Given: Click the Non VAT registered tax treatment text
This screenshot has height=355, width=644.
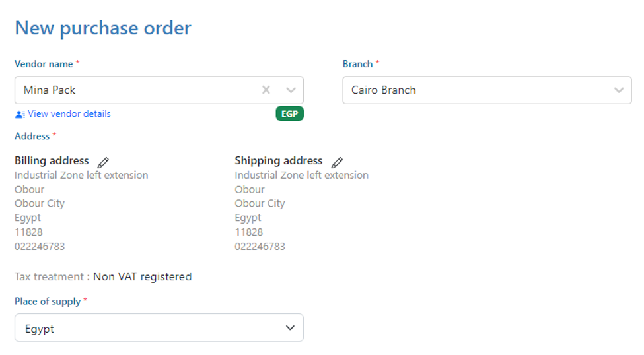Looking at the screenshot, I should click(x=142, y=277).
